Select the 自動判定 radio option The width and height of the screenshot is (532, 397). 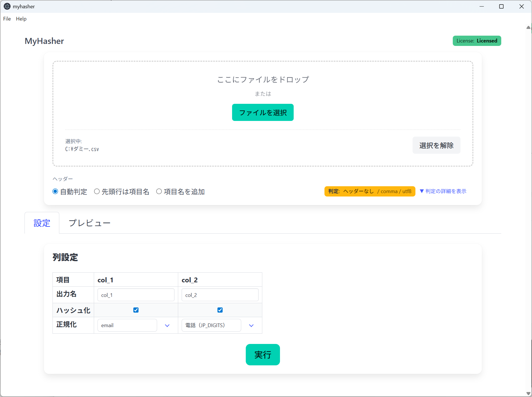56,191
